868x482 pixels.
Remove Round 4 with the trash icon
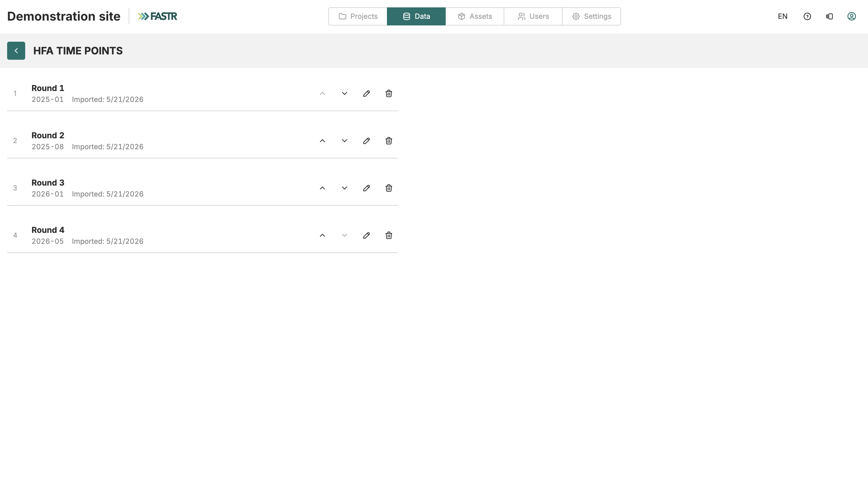pyautogui.click(x=388, y=235)
